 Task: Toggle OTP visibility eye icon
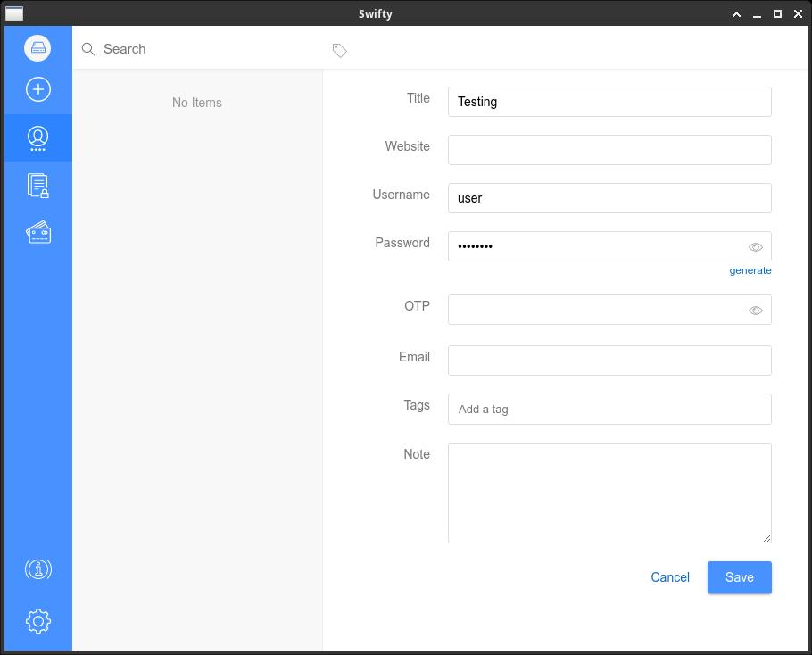click(756, 311)
